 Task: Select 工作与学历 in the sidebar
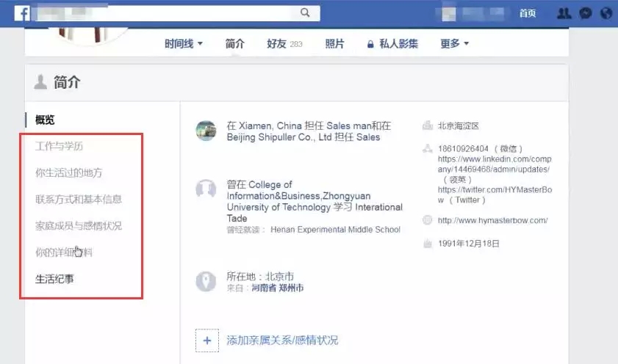pos(59,146)
